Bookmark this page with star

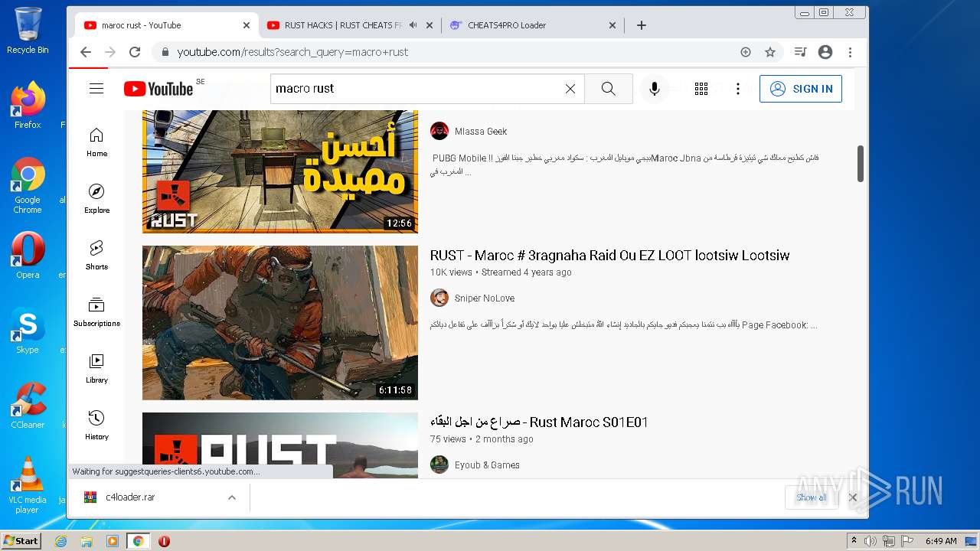point(770,52)
